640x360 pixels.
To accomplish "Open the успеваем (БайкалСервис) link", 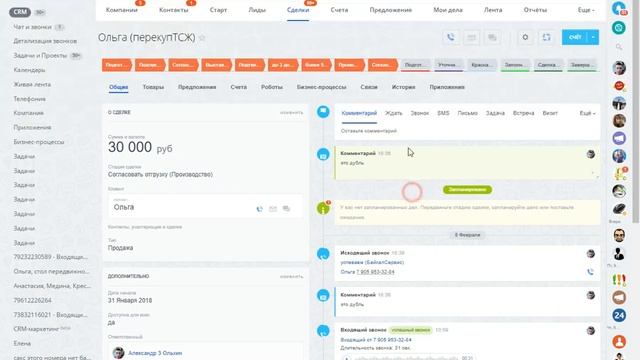I will [372, 262].
